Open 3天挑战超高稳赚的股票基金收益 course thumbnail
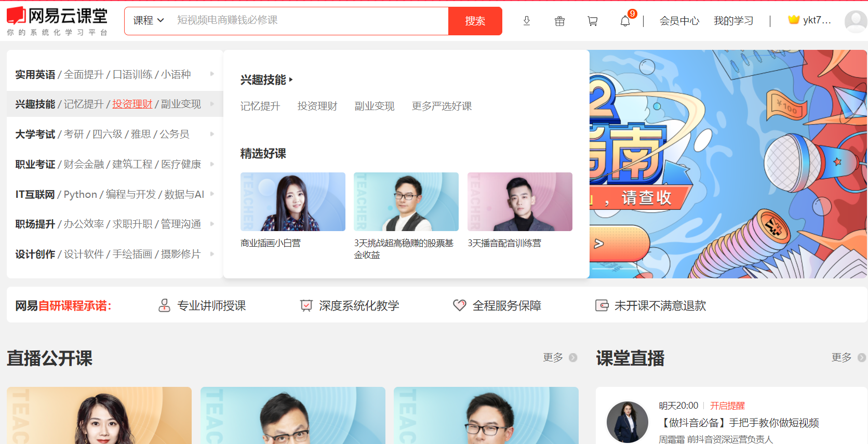 (x=406, y=201)
